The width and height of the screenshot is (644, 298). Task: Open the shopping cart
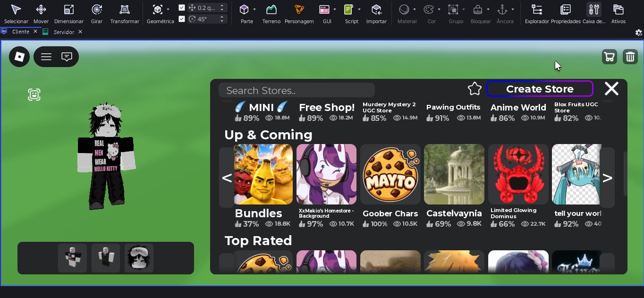610,57
